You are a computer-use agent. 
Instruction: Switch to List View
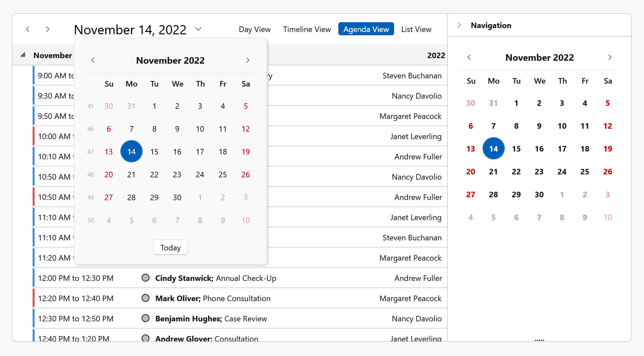pos(416,29)
